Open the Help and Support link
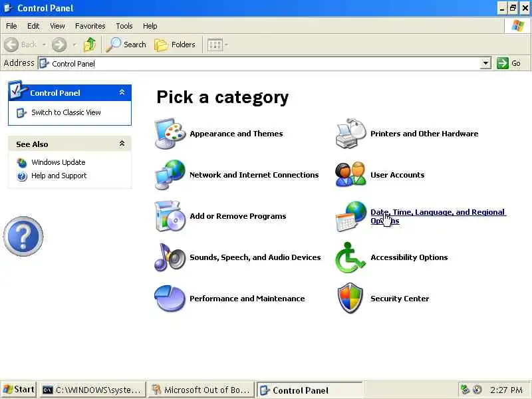Viewport: 532px width, 399px height. [59, 176]
